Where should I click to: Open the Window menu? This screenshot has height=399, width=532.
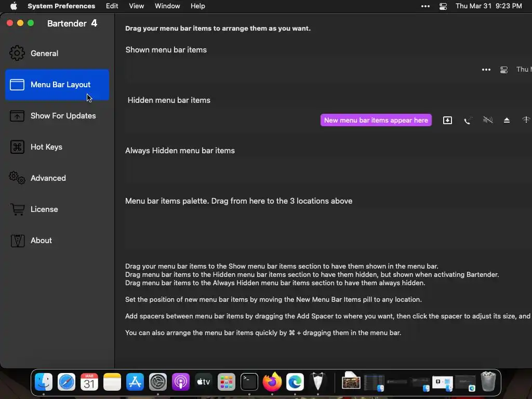click(167, 6)
